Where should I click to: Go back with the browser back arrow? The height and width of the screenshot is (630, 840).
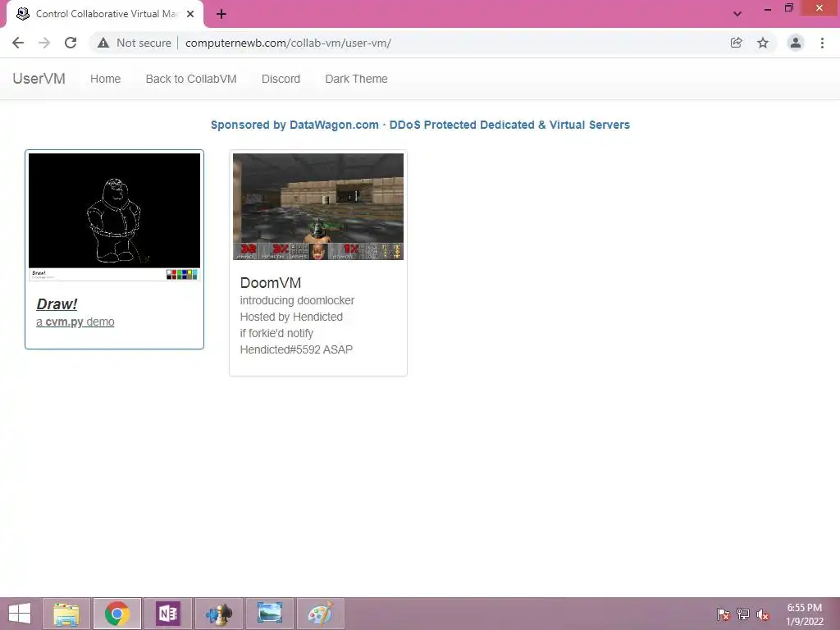tap(18, 43)
